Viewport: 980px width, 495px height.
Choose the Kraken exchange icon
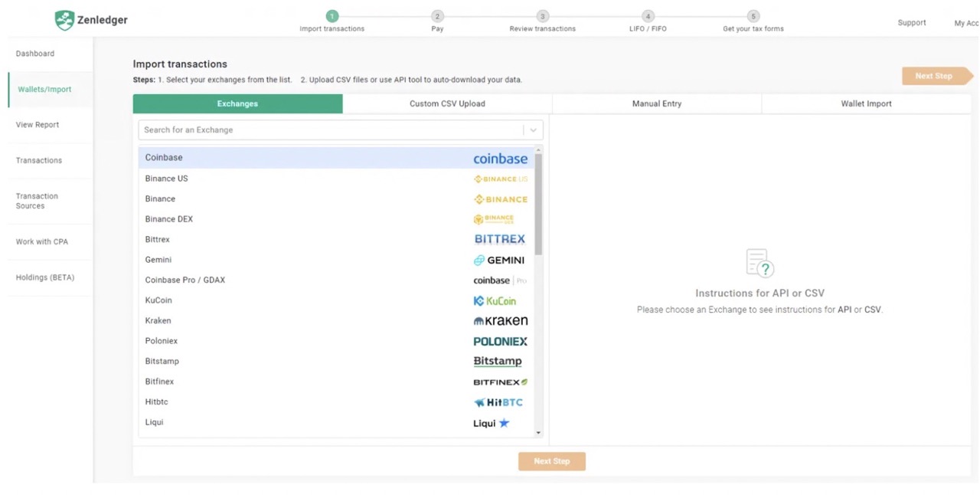point(501,320)
